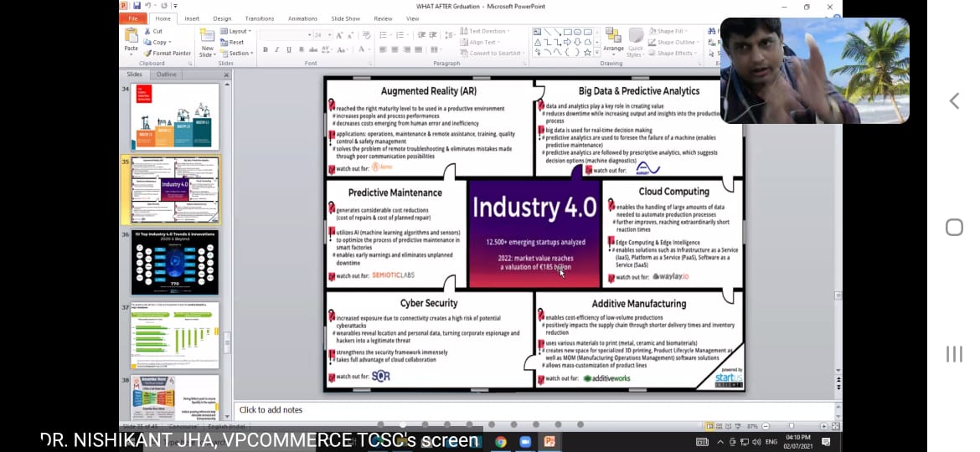The height and width of the screenshot is (452, 980).
Task: Click the Cut scissors icon
Action: point(146,31)
